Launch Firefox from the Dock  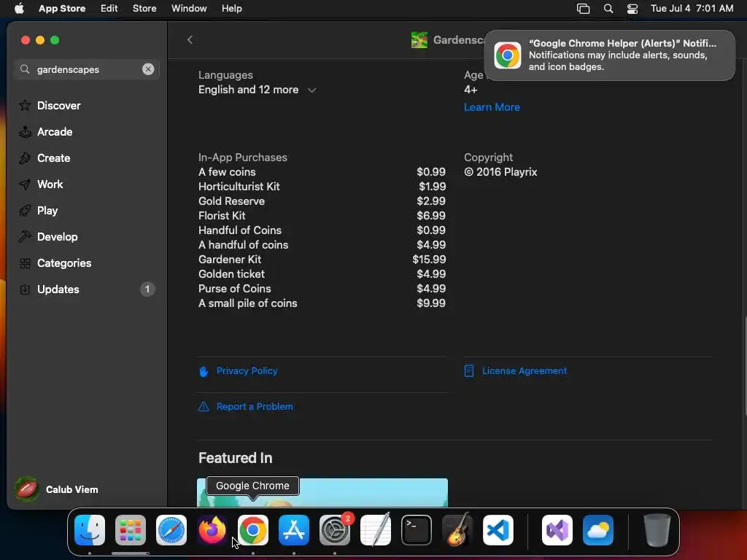coord(212,530)
